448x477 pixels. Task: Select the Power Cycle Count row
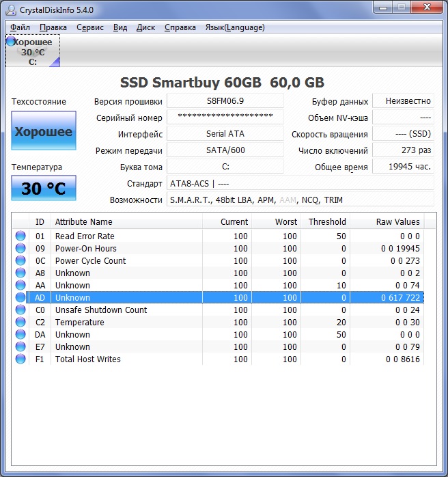point(219,260)
